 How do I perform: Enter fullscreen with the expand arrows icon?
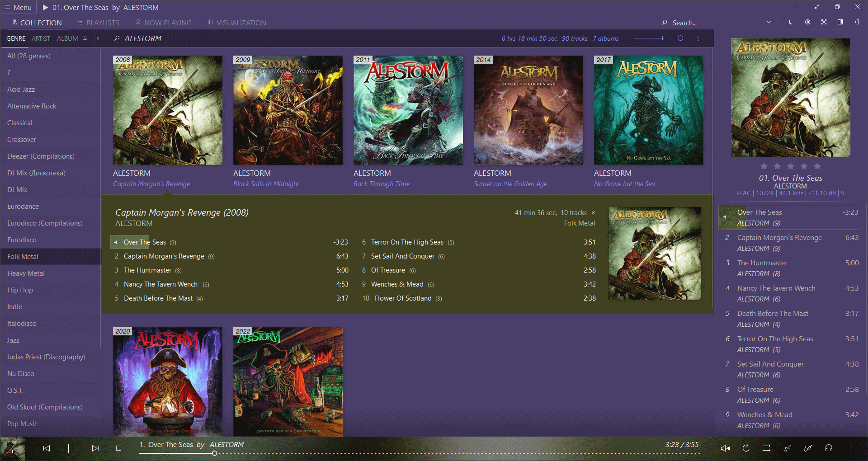pos(824,22)
